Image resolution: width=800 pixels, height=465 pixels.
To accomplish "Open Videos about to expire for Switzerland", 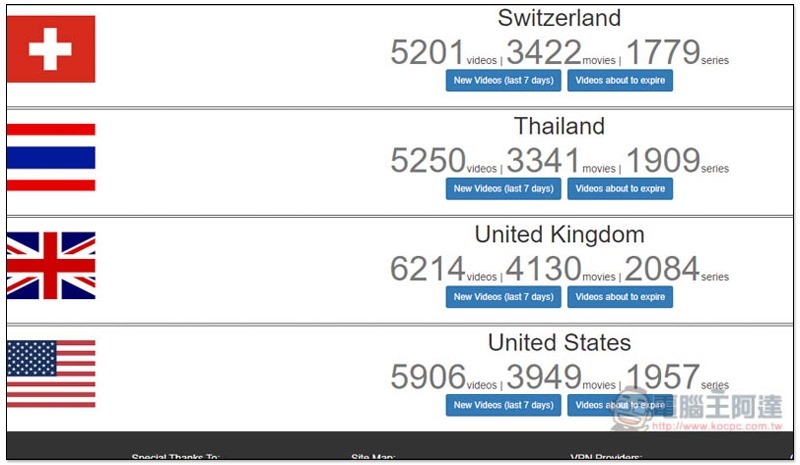I will coord(620,81).
